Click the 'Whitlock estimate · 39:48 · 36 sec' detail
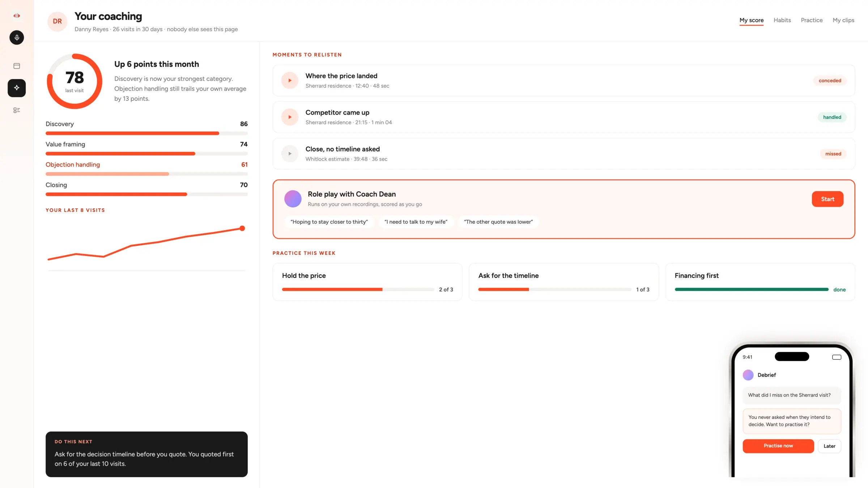Screen dimensions: 868x488 [x=346, y=159]
